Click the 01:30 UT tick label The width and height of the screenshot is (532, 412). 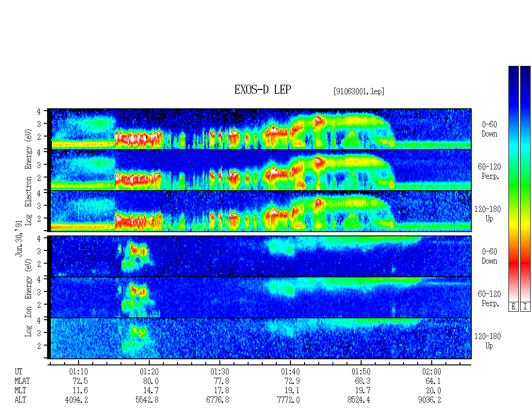219,372
